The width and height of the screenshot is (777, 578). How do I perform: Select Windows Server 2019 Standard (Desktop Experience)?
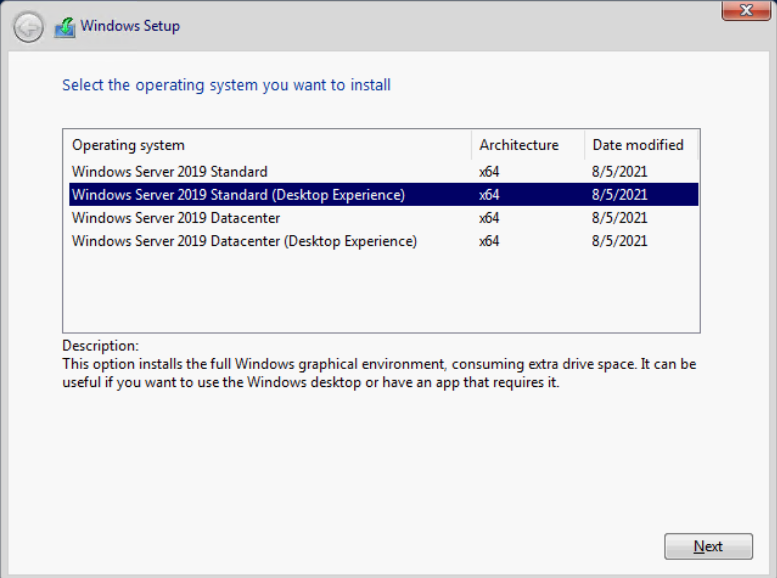pyautogui.click(x=238, y=195)
